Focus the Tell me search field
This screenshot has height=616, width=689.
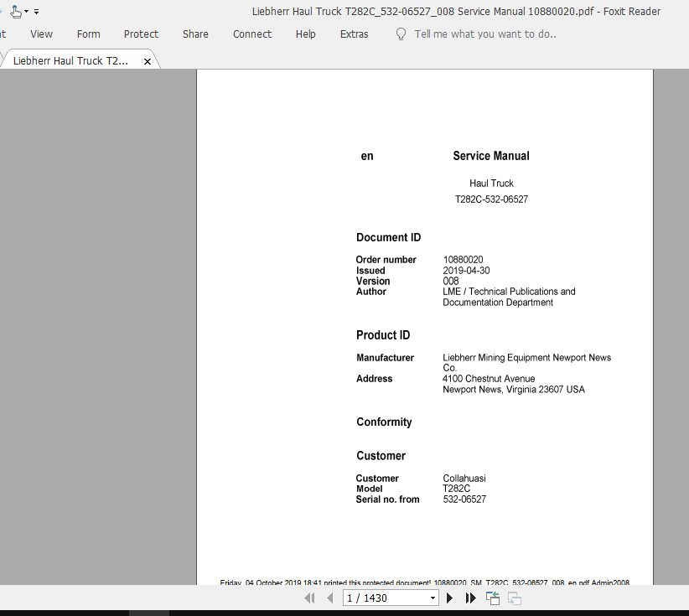pos(485,34)
